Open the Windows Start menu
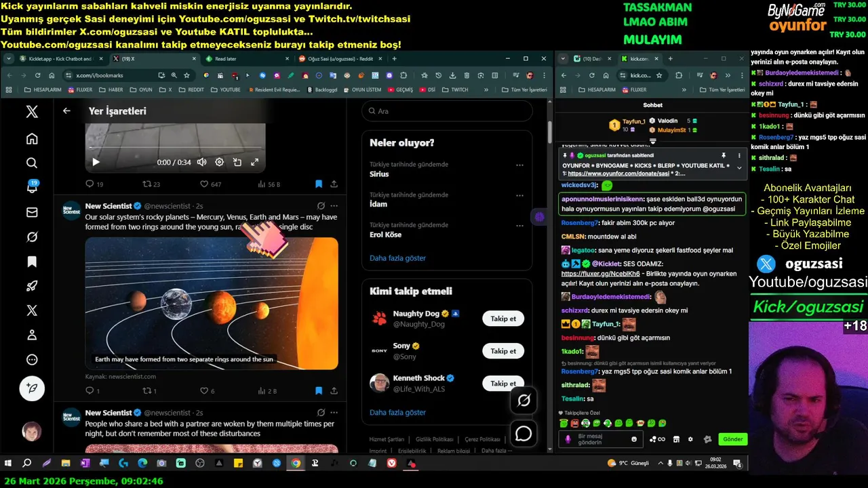 [x=8, y=464]
